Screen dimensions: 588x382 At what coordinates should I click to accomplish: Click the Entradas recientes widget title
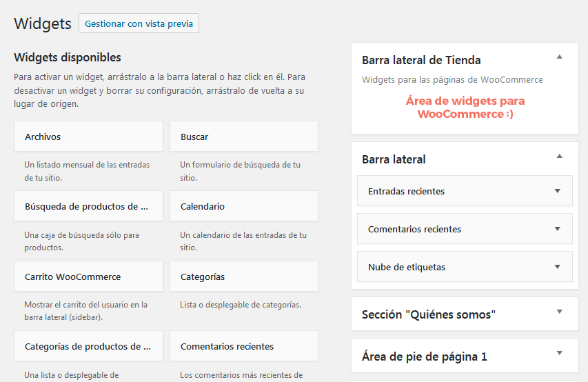pyautogui.click(x=406, y=191)
